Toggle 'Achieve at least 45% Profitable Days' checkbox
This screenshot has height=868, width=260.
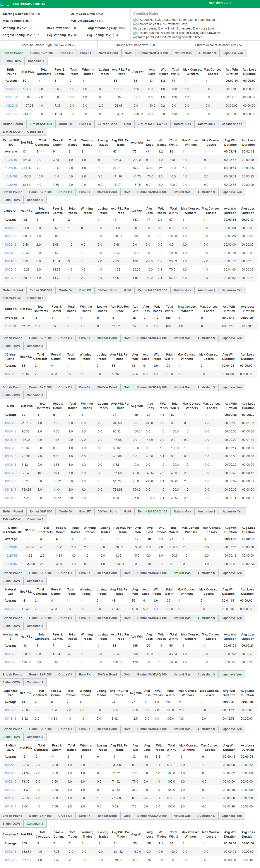(135, 24)
